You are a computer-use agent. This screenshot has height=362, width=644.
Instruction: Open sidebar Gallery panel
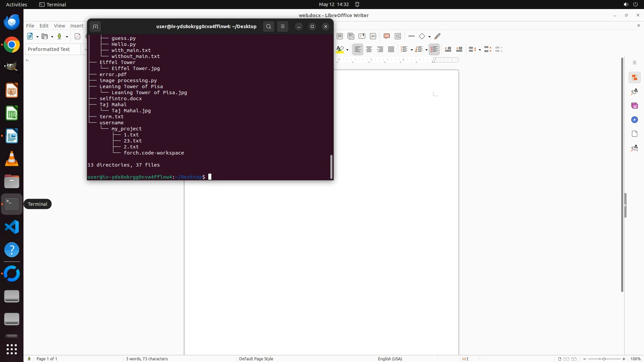[x=634, y=106]
